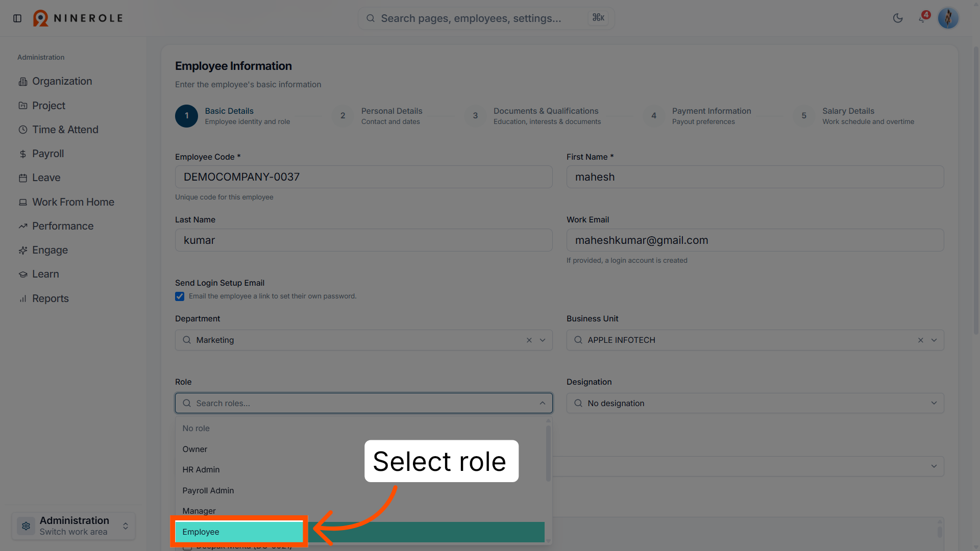The image size is (980, 551).
Task: Click the search magnifier in top search bar
Action: (371, 18)
